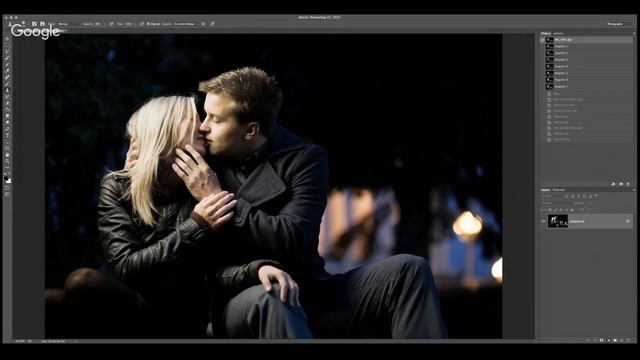
Task: Delete the current history state
Action: [x=628, y=184]
